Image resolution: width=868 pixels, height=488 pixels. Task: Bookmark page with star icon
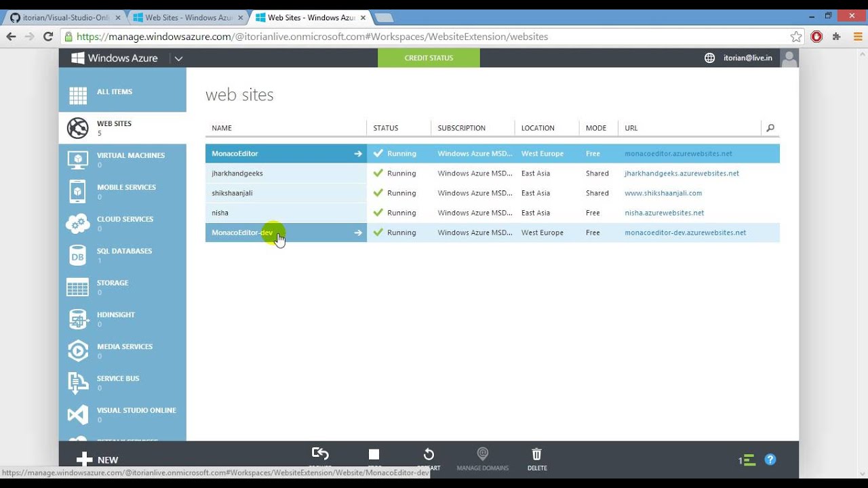(795, 37)
